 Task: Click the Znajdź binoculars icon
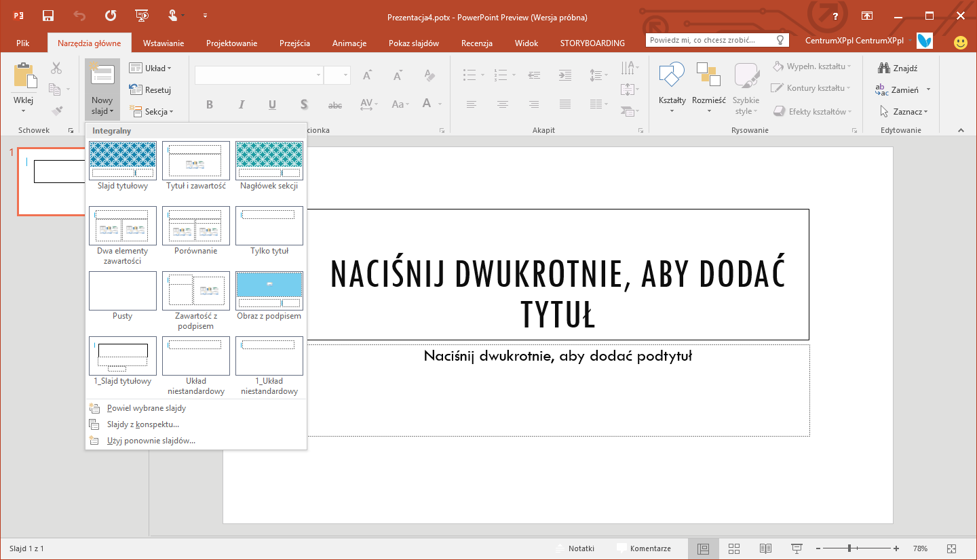[x=883, y=68]
